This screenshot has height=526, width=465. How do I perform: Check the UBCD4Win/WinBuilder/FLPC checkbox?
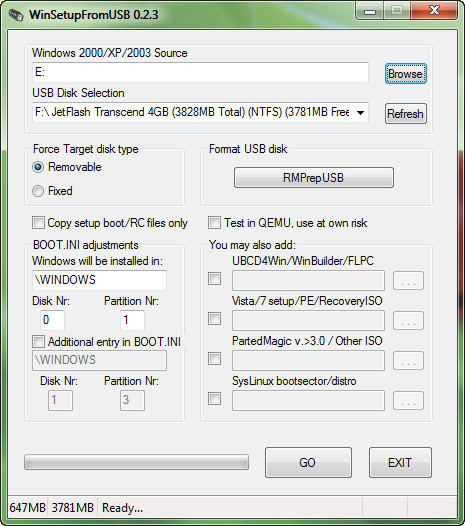[x=214, y=278]
